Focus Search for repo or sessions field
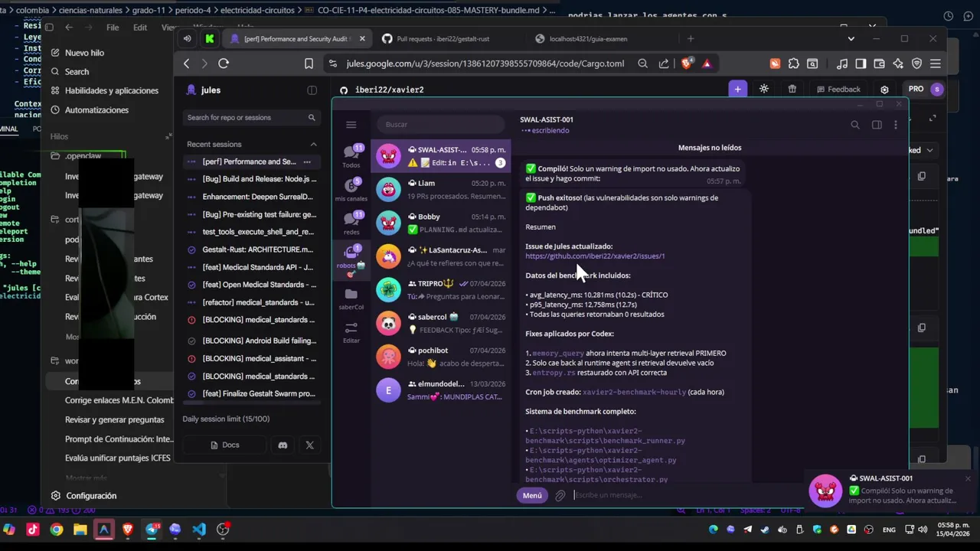The image size is (980, 551). 251,118
